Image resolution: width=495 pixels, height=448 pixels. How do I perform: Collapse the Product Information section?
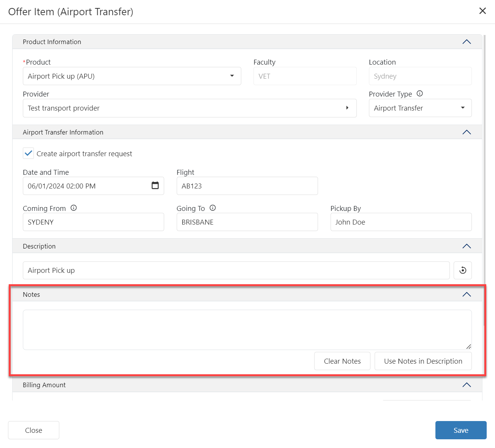[x=467, y=42]
